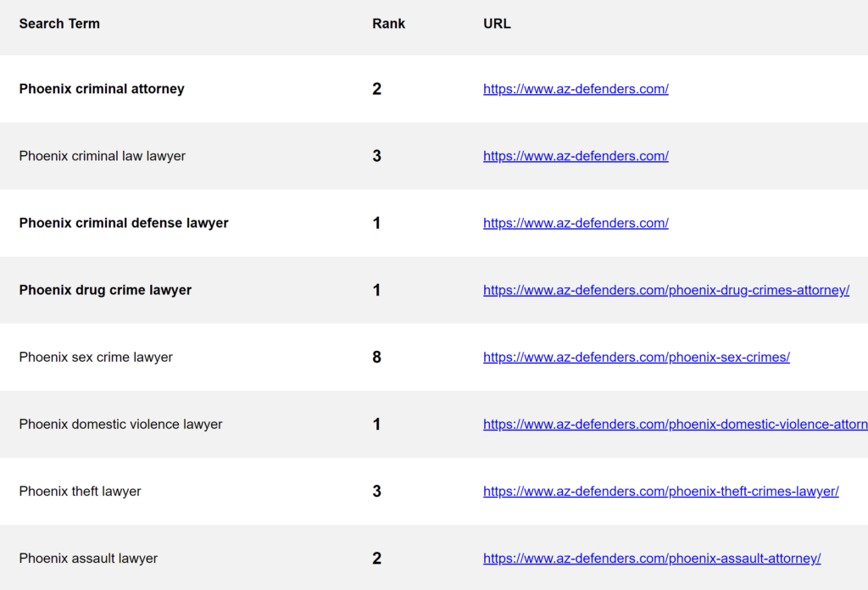Open the phoenix-domestic-violence-attorney link
868x590 pixels.
pos(676,424)
